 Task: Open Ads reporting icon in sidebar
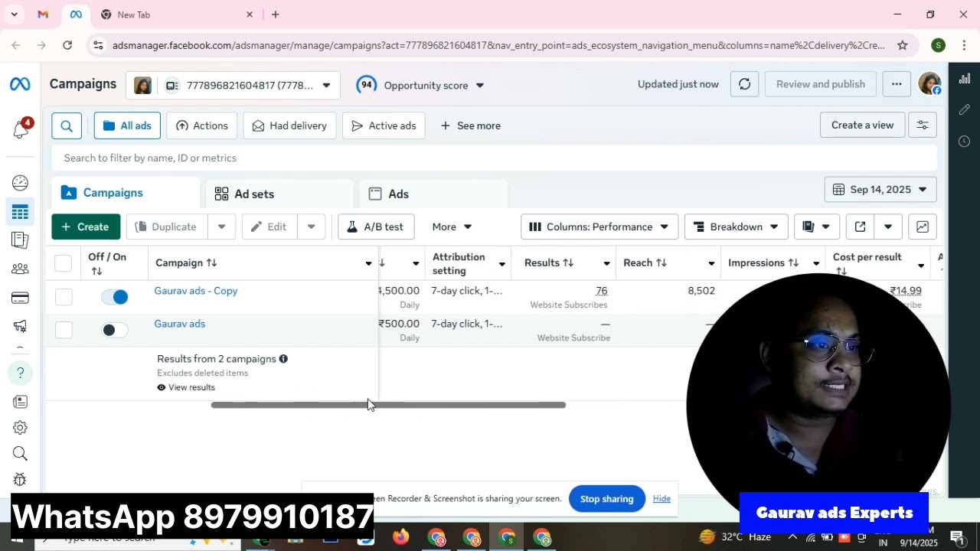pos(21,240)
